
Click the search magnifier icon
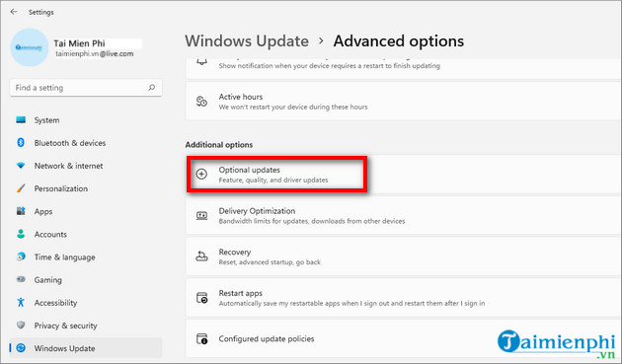(x=151, y=87)
